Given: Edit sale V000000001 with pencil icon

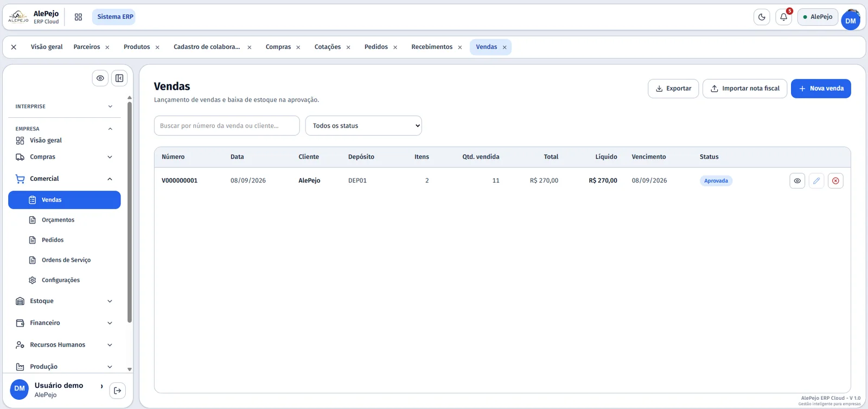Looking at the screenshot, I should click(x=816, y=181).
